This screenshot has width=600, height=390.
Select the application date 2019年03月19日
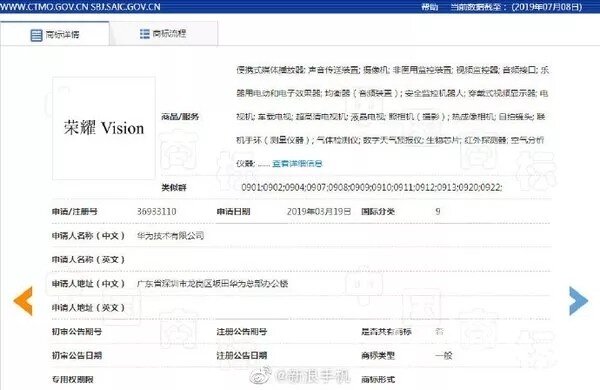[x=319, y=212]
